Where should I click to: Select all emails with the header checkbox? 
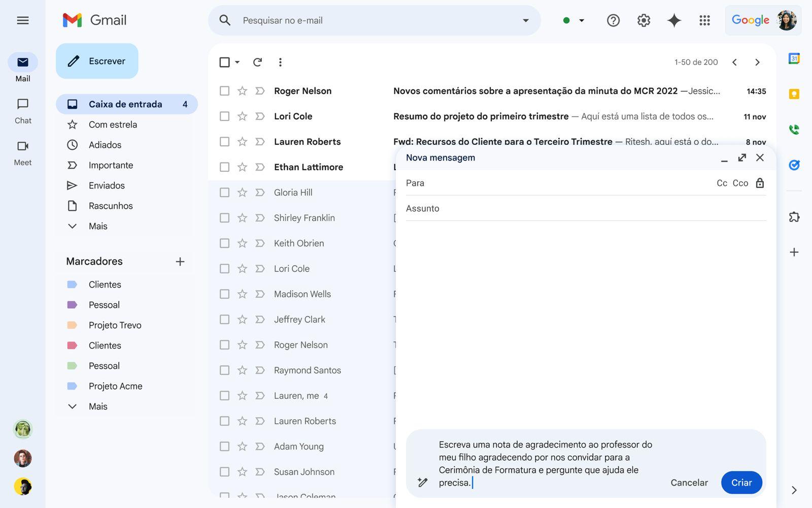point(224,62)
